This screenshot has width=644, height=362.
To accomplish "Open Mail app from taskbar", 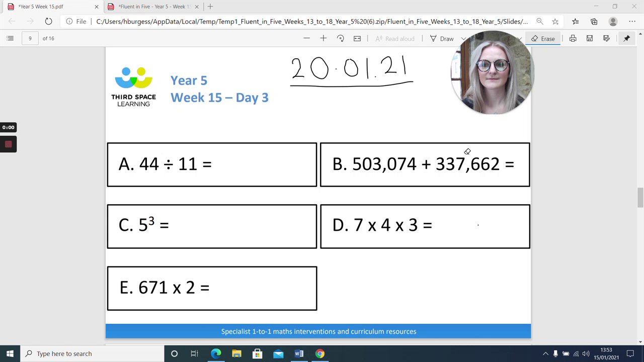I will (278, 353).
